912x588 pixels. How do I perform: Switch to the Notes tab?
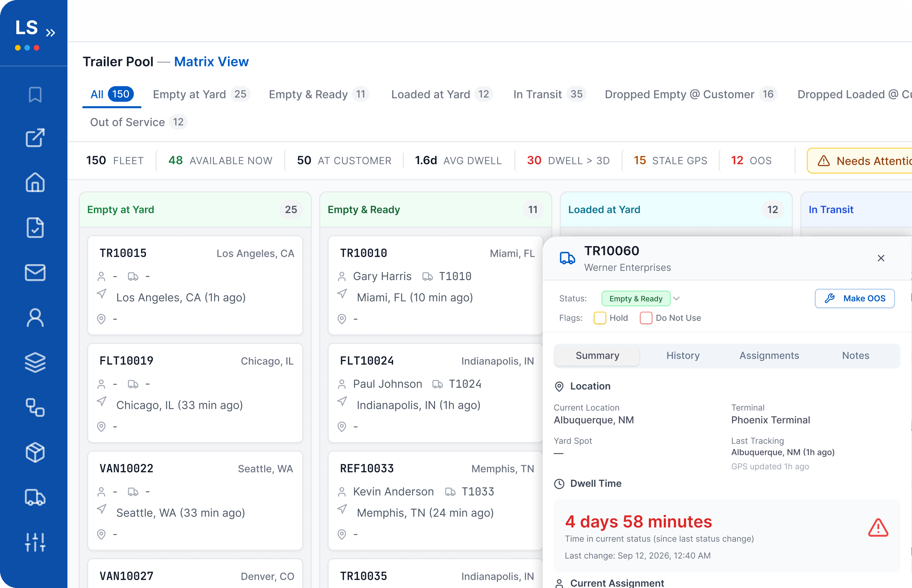click(x=856, y=355)
